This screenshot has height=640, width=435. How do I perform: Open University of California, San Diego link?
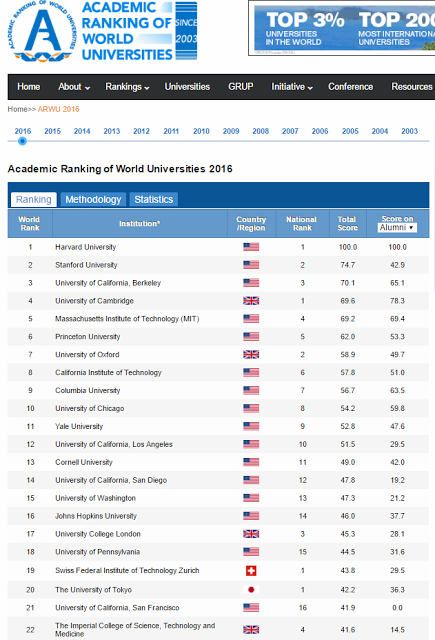[111, 480]
